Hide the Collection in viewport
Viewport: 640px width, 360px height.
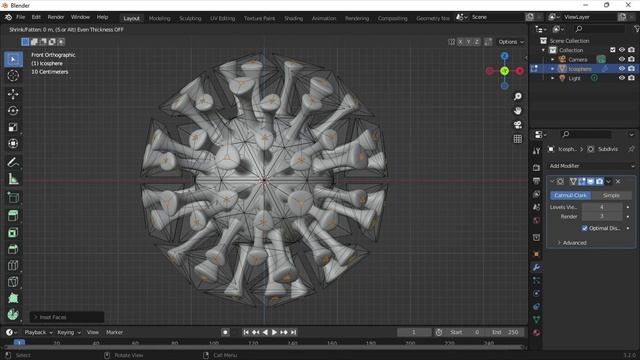tap(622, 50)
